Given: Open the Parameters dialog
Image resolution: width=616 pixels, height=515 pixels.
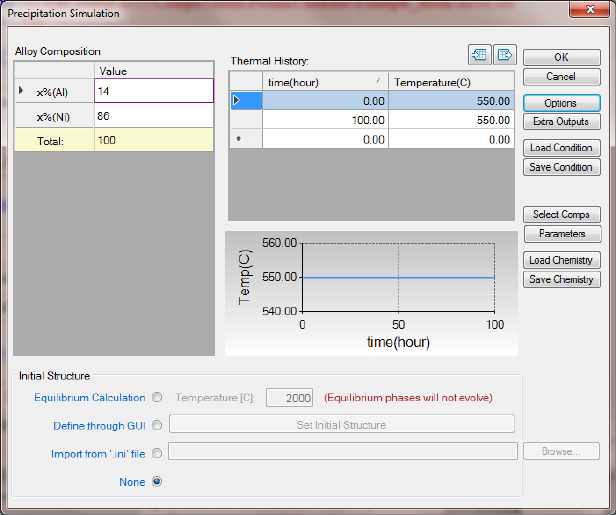Looking at the screenshot, I should click(x=562, y=234).
